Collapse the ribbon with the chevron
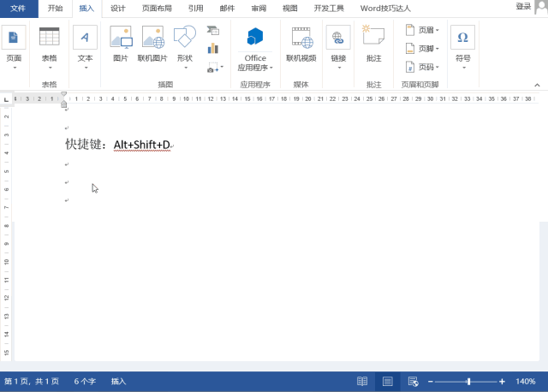 pos(537,85)
